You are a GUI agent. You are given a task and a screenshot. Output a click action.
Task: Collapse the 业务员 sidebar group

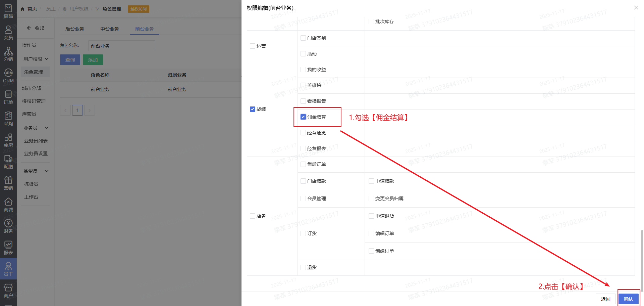point(36,128)
